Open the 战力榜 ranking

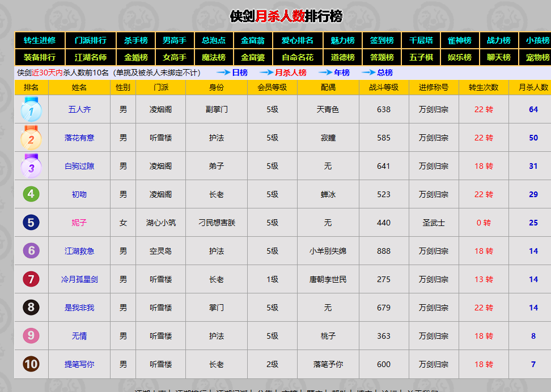pyautogui.click(x=499, y=40)
